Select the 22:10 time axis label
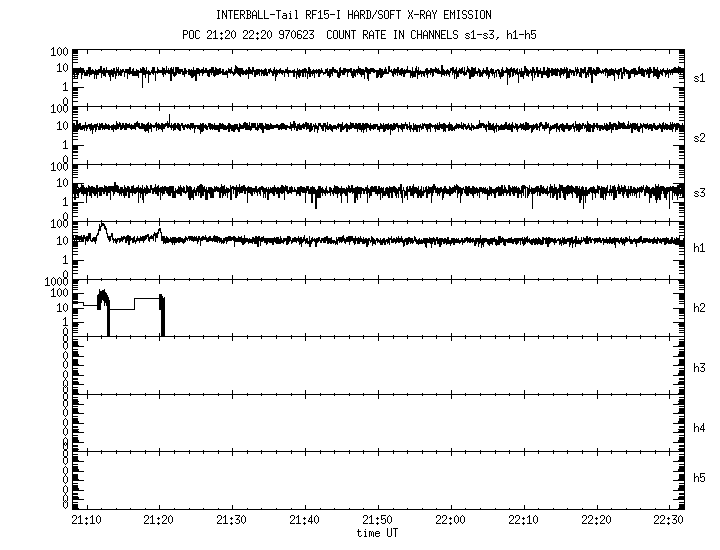The width and height of the screenshot is (720, 550). click(524, 521)
